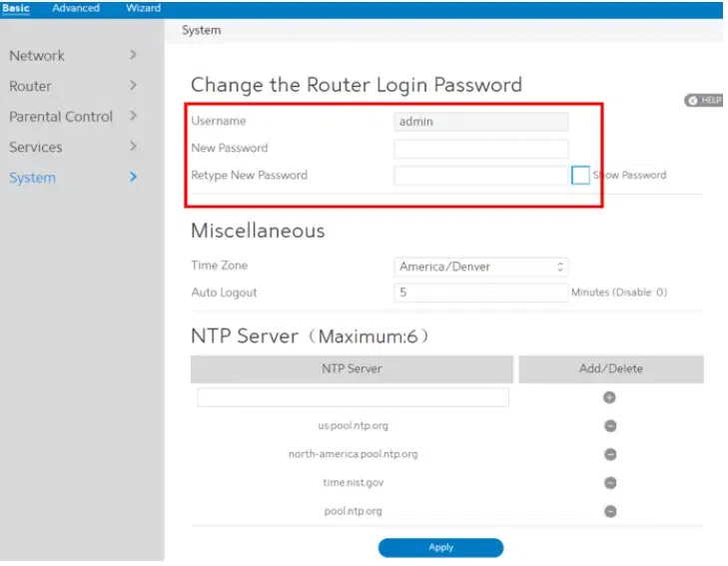Select the Basic tab
The height and width of the screenshot is (566, 728).
(15, 8)
